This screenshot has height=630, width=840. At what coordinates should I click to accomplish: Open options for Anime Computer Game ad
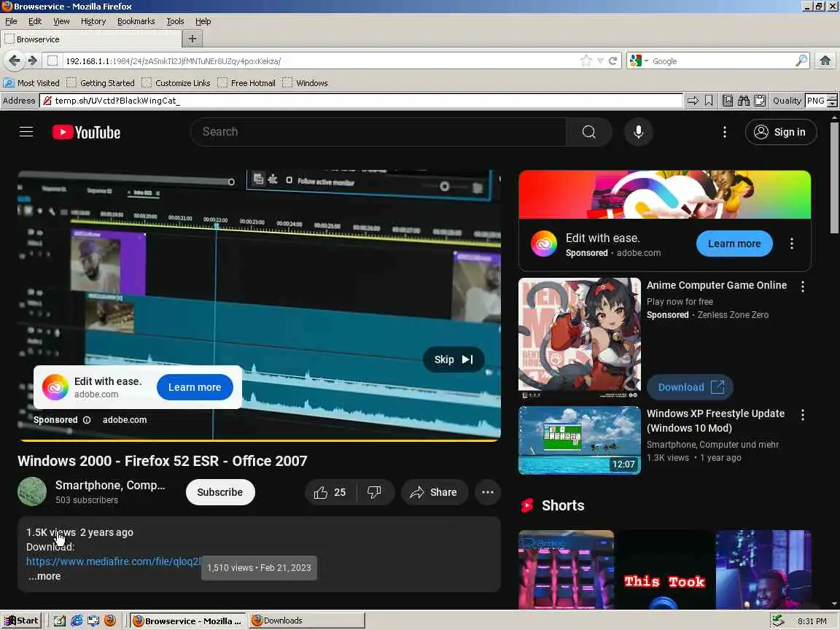point(802,287)
